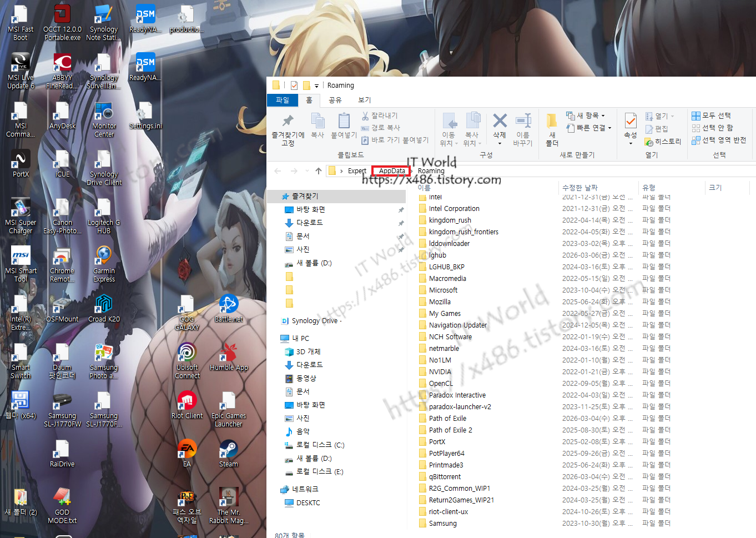Click Invert selection (선택 영역 반전)

pos(719,140)
